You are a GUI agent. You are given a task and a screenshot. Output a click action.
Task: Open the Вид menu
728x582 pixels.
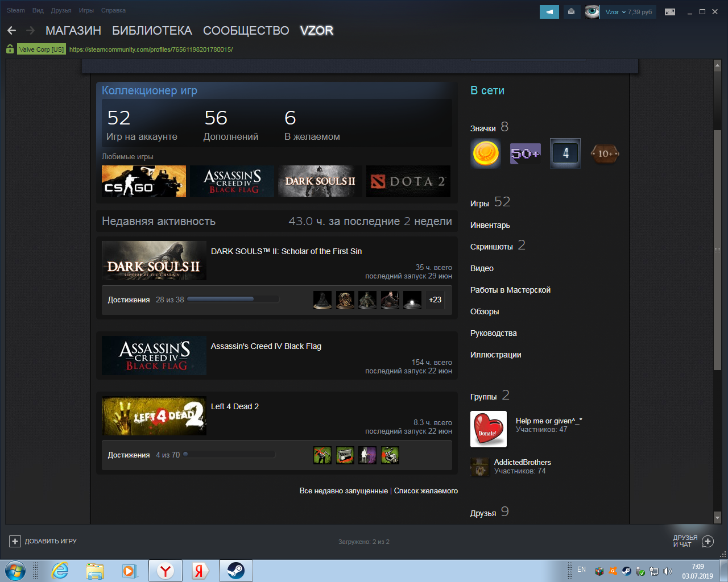(38, 10)
